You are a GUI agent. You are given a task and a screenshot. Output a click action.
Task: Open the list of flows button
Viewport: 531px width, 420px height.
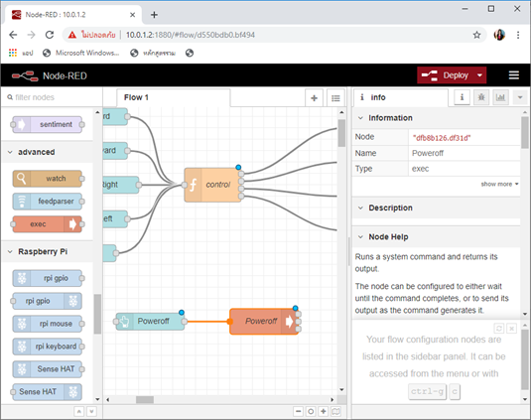335,98
